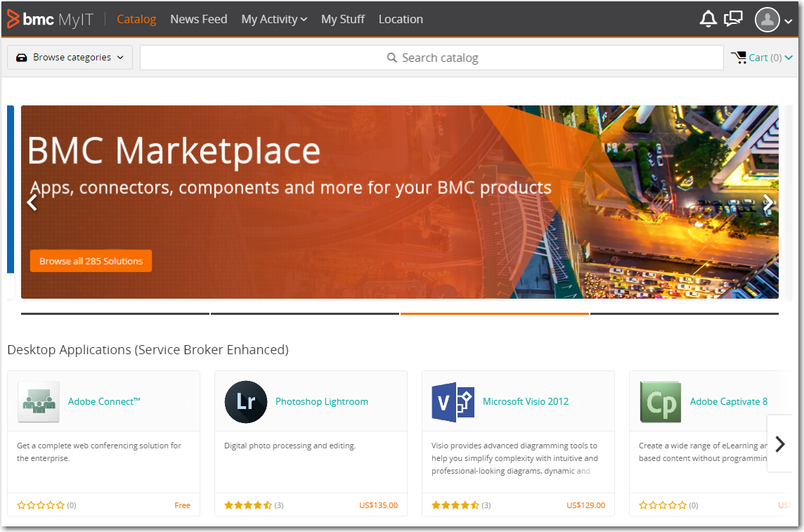
Task: Click the search catalog field
Action: pos(432,57)
